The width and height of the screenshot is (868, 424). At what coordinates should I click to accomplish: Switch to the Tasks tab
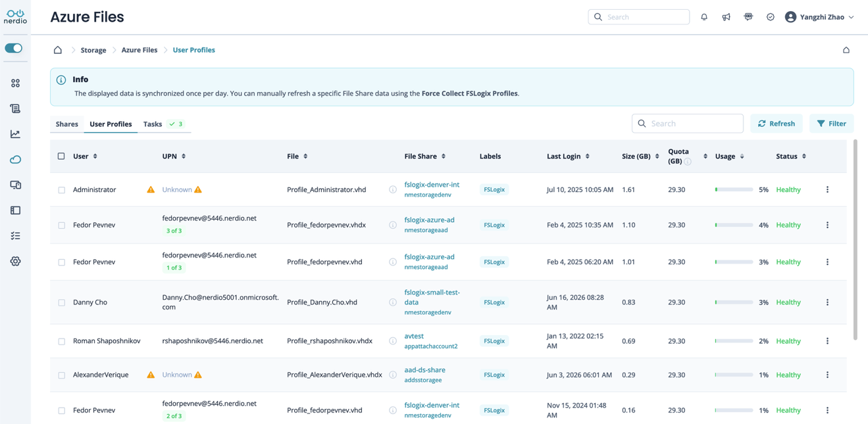pos(163,124)
